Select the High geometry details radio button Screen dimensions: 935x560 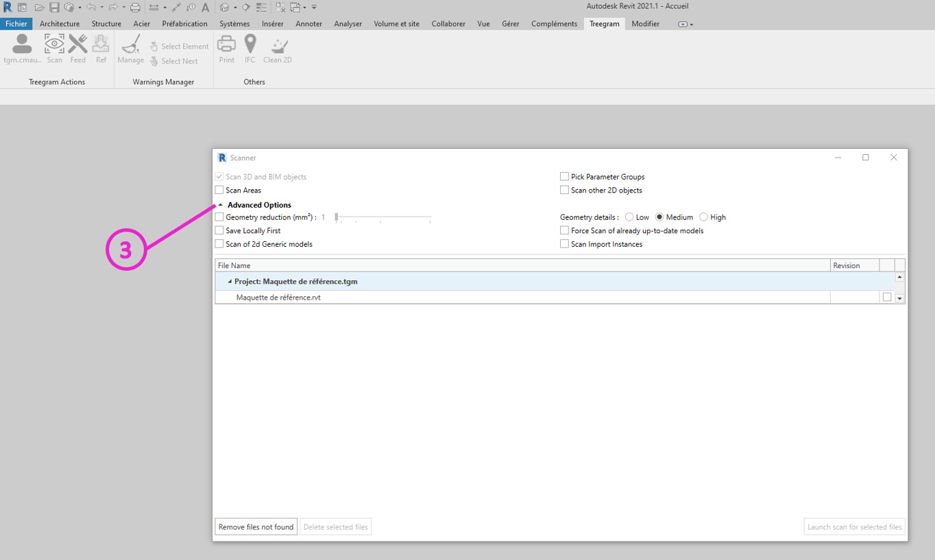pyautogui.click(x=703, y=217)
